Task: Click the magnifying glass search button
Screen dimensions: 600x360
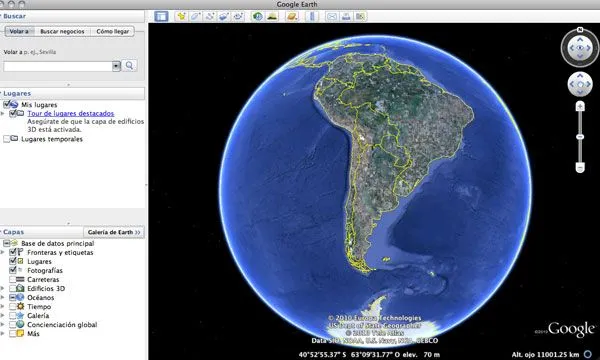Action: point(129,65)
